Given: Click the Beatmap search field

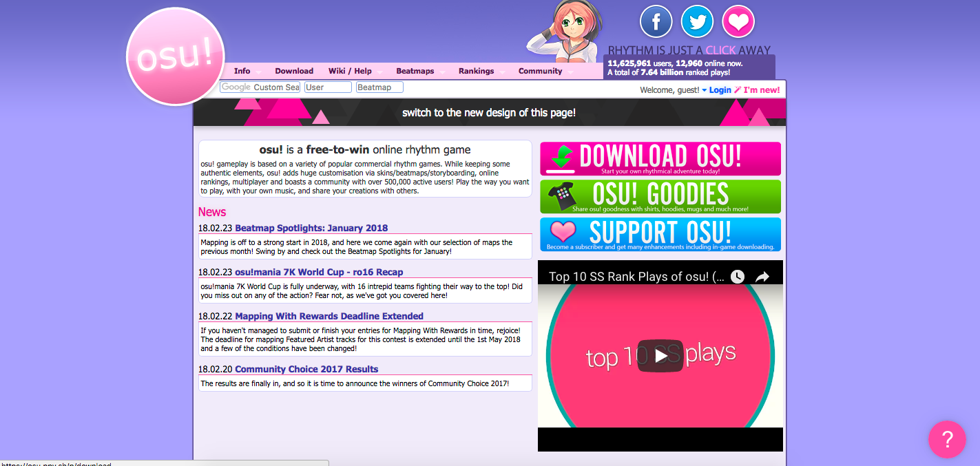Looking at the screenshot, I should click(379, 87).
